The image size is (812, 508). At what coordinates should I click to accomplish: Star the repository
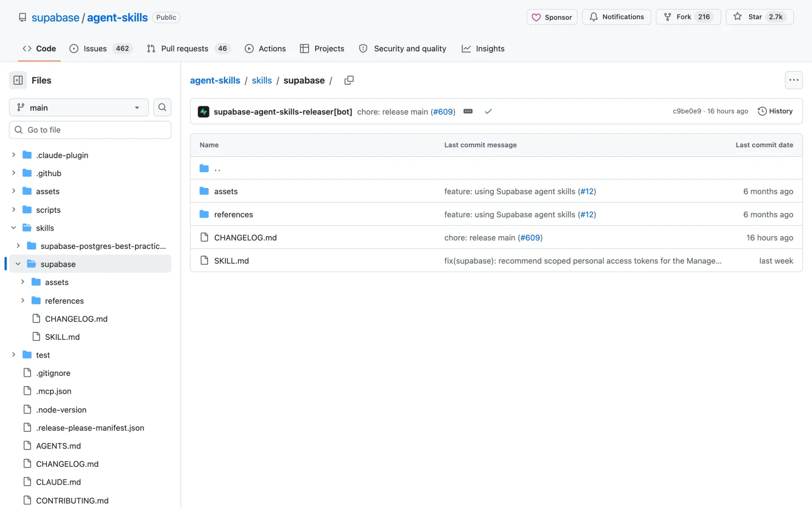[x=760, y=17]
